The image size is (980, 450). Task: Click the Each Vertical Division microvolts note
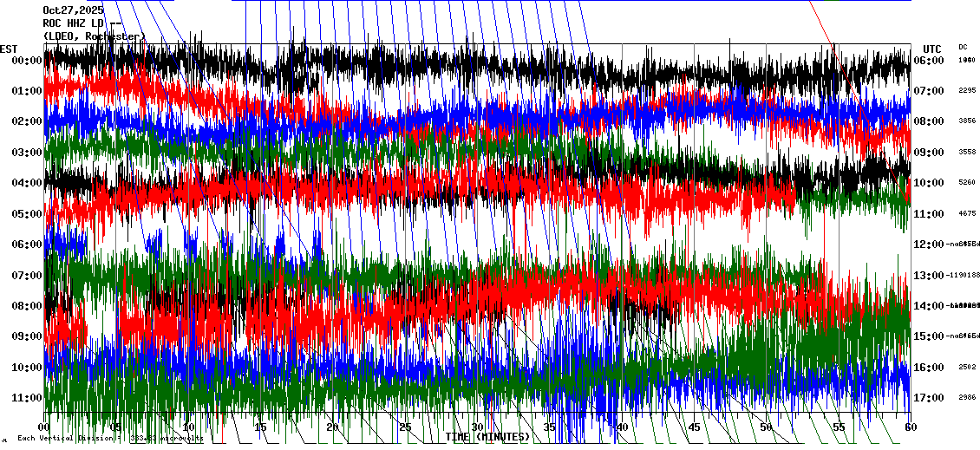click(x=109, y=439)
